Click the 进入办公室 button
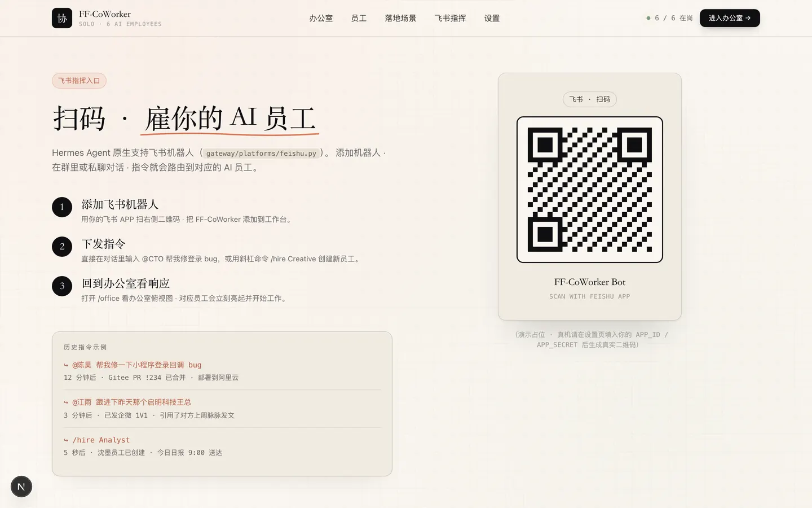This screenshot has height=508, width=812. pyautogui.click(x=730, y=18)
